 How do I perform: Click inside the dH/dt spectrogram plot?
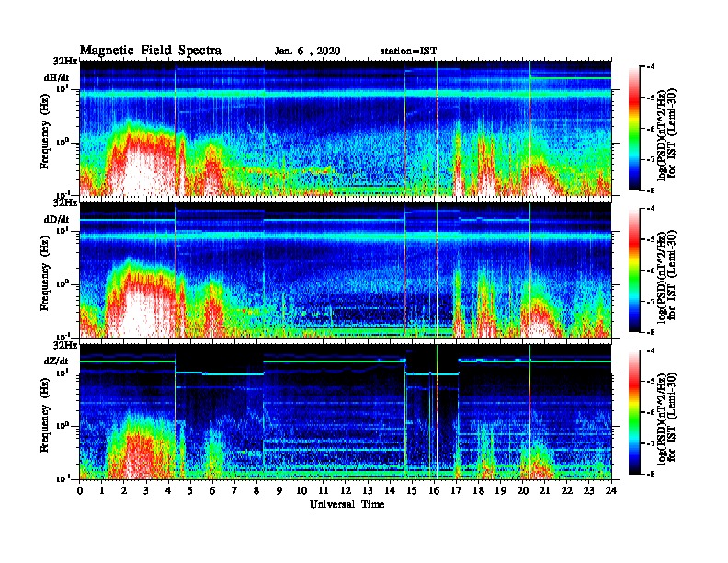(x=346, y=128)
